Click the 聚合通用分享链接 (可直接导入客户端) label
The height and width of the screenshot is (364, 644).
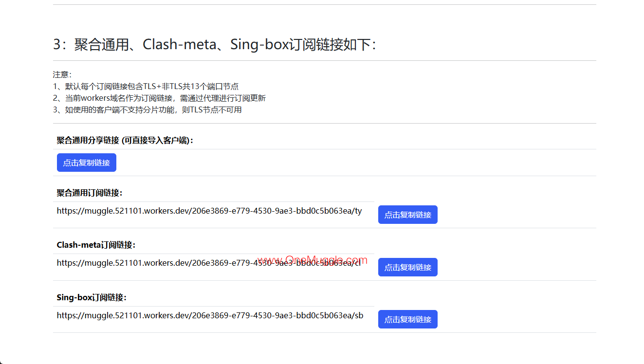tap(125, 140)
